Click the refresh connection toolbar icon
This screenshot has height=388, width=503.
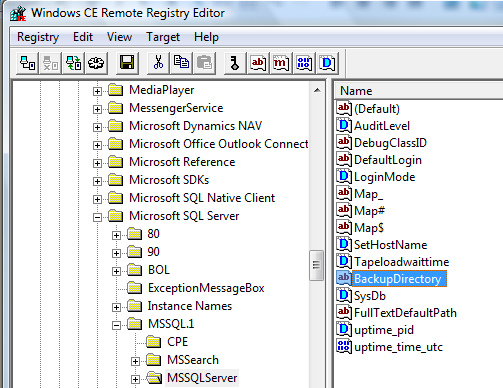tap(73, 63)
